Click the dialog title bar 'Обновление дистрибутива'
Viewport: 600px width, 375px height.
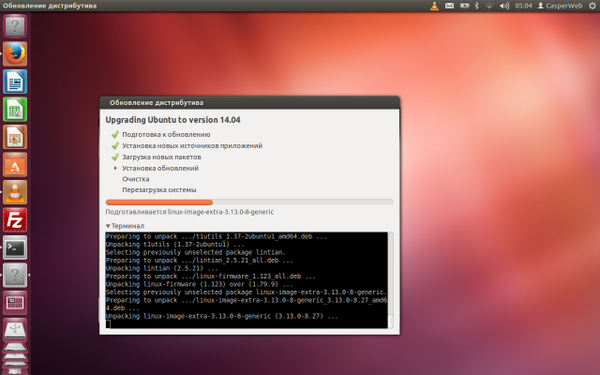coord(249,103)
